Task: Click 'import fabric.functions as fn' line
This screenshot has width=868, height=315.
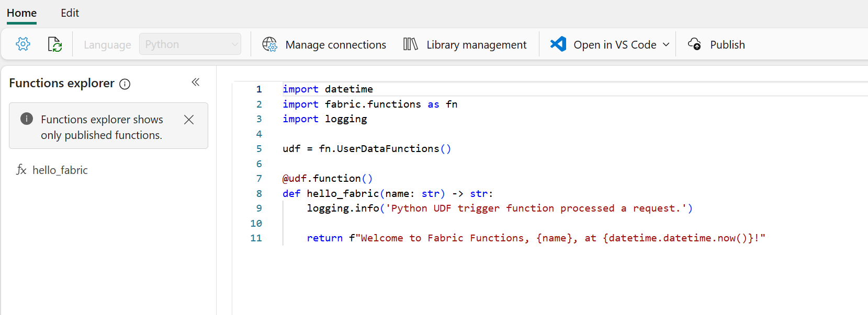Action: pyautogui.click(x=370, y=104)
